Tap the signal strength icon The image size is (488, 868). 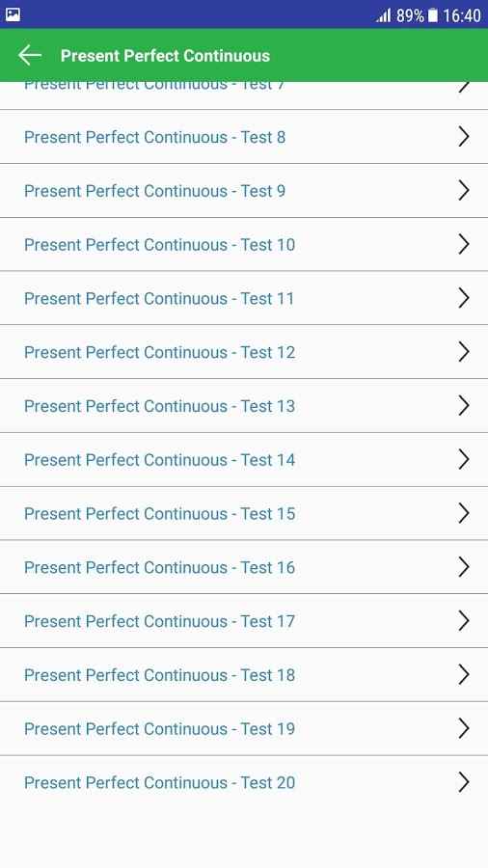pos(384,14)
